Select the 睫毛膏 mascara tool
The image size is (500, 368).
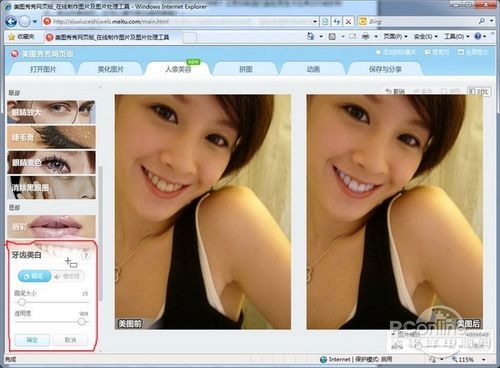click(x=51, y=137)
